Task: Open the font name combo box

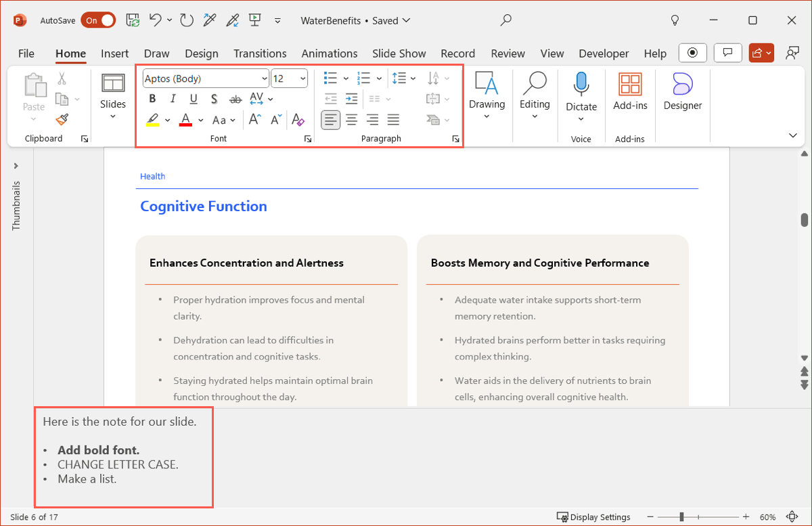Action: coord(206,79)
